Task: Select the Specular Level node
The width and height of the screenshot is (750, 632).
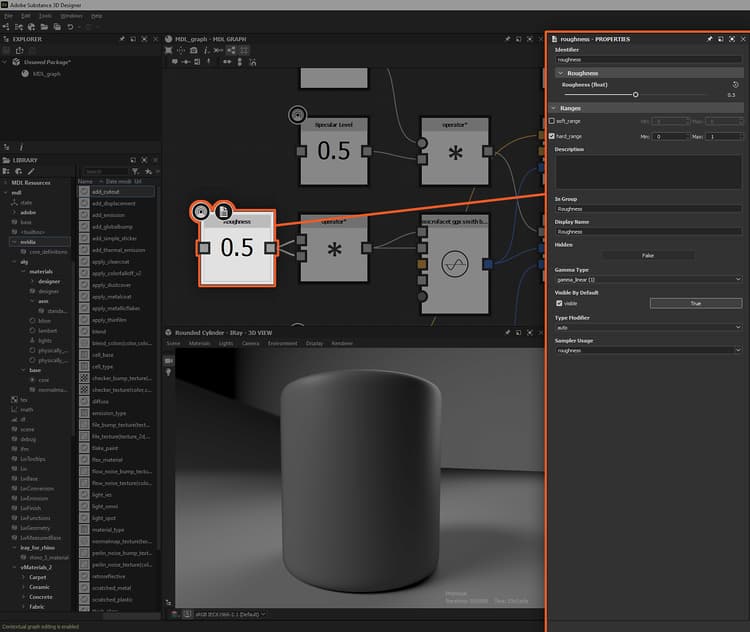Action: (x=334, y=151)
